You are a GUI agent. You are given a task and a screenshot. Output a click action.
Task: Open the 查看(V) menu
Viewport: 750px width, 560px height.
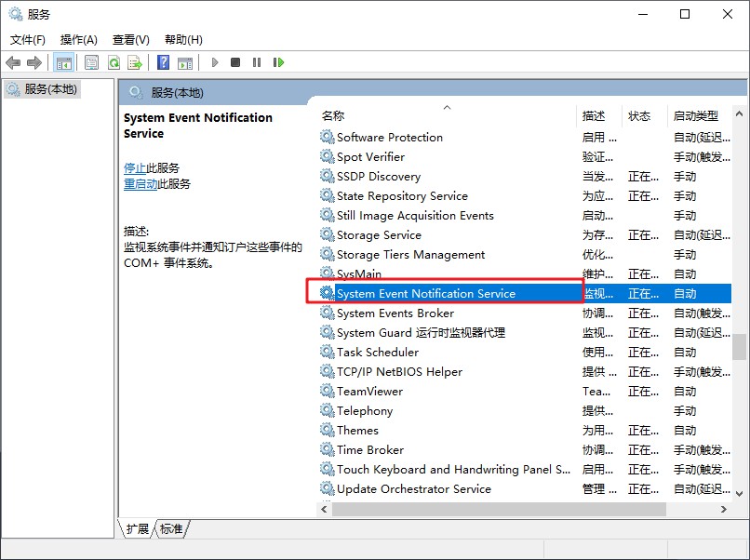[x=130, y=40]
